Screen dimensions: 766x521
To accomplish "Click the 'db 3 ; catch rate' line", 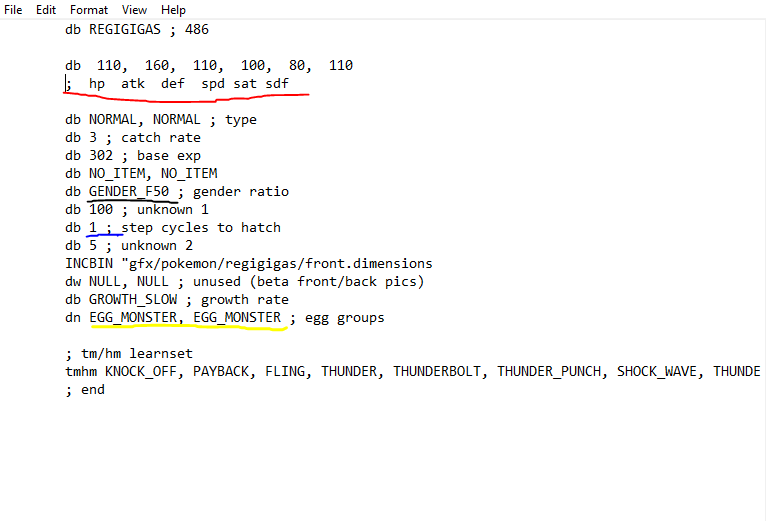I will point(132,138).
